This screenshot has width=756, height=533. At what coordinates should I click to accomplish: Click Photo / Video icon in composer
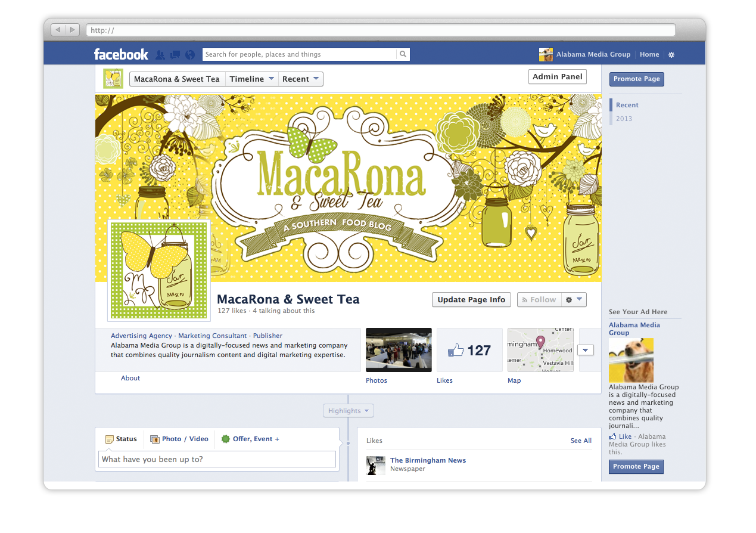[154, 439]
